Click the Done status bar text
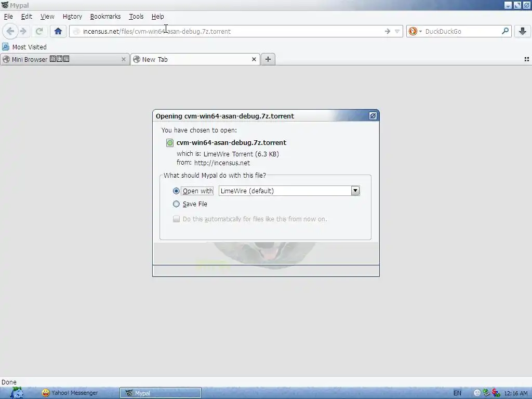532x399 pixels. 9,382
